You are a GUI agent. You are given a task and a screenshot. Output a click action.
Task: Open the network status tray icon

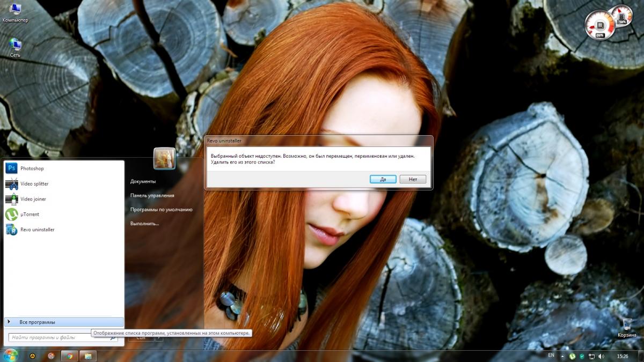(x=591, y=356)
